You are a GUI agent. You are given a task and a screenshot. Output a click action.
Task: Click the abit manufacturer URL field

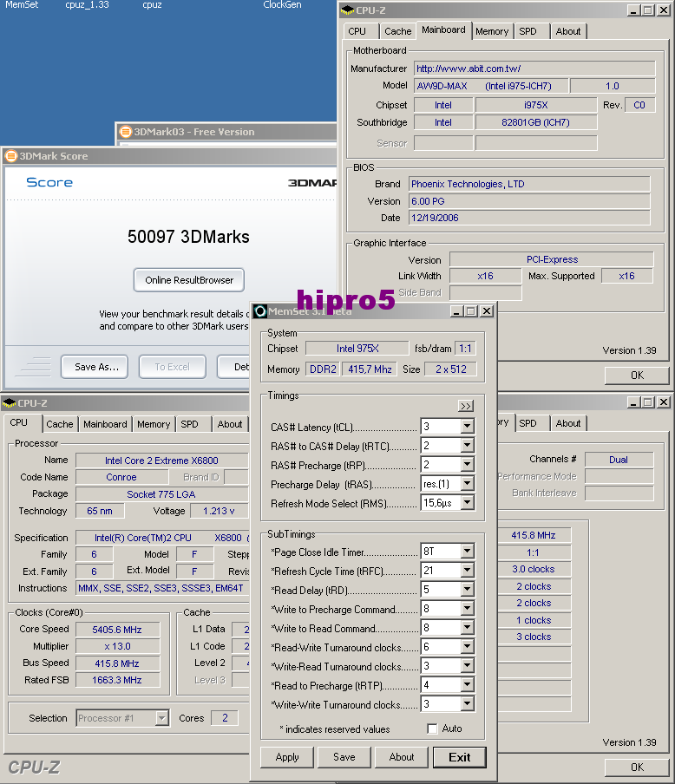534,69
